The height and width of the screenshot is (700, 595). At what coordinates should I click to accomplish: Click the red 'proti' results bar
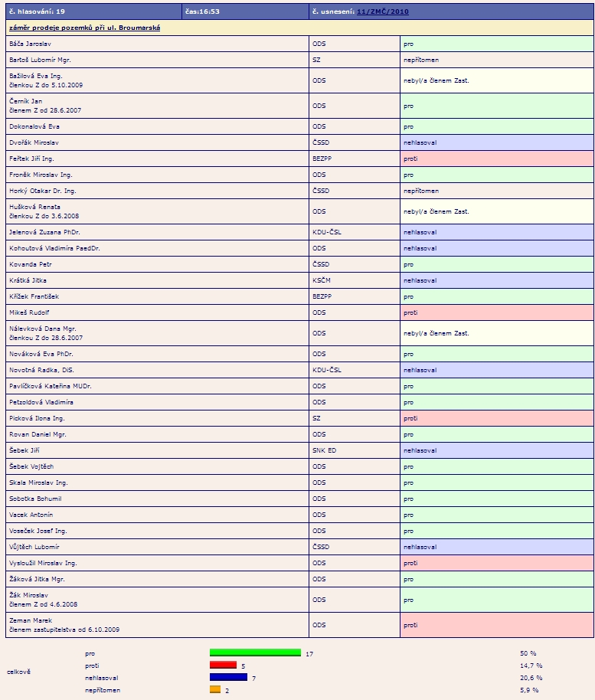[x=223, y=666]
